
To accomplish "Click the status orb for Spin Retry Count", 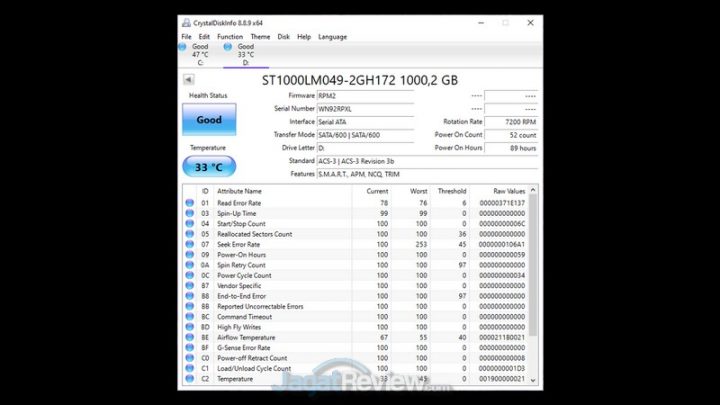I will point(190,265).
